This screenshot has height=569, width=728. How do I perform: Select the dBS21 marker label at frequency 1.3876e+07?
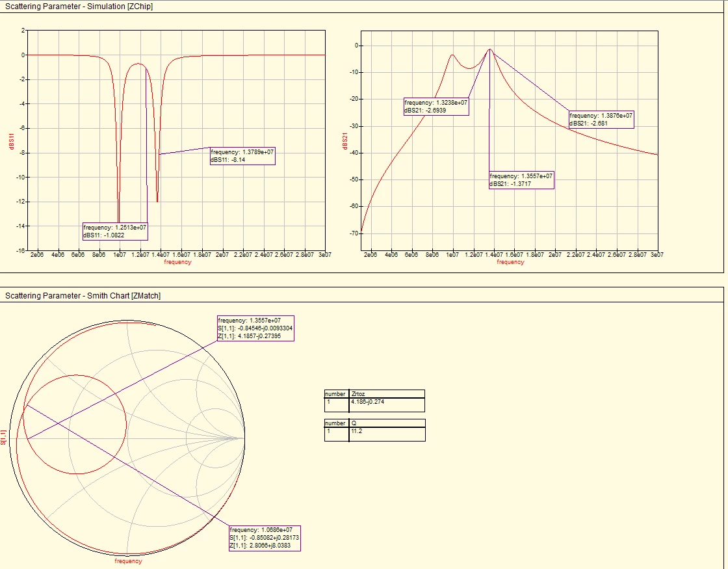[x=601, y=120]
